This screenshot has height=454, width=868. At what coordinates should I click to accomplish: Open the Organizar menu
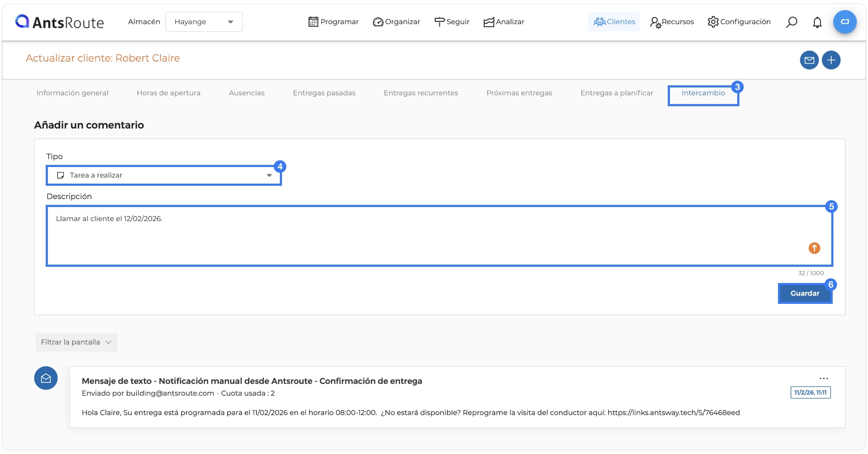397,22
